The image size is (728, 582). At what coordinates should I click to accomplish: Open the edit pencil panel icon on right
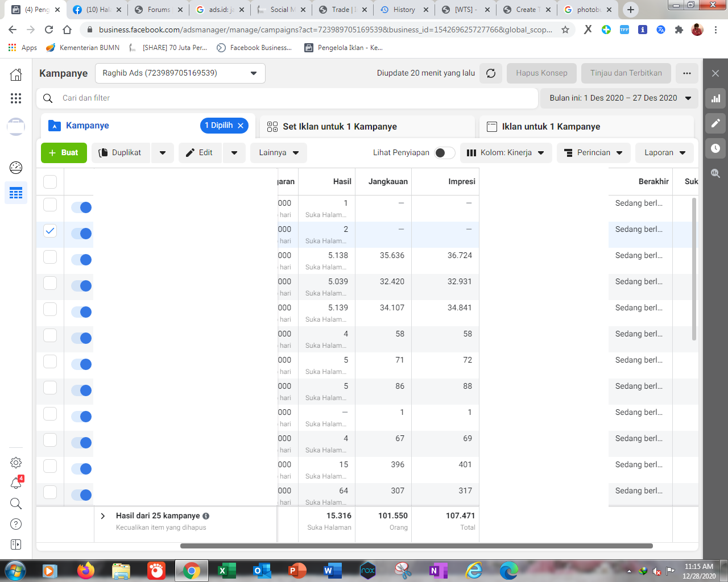tap(715, 123)
